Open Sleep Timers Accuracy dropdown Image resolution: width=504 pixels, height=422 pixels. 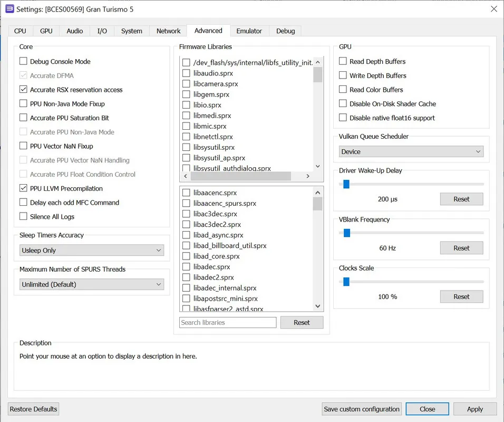click(x=92, y=250)
